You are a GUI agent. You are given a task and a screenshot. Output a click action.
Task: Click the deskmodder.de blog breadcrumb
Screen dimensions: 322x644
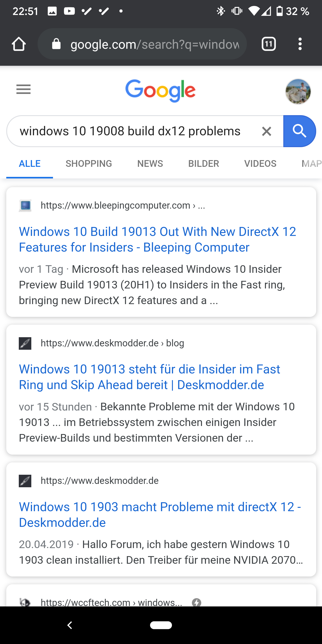click(112, 343)
